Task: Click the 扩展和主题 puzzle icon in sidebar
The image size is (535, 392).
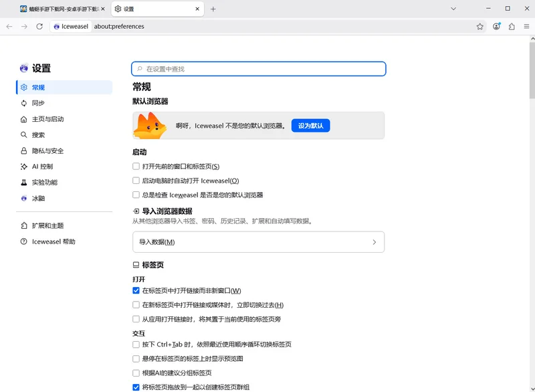Action: tap(24, 225)
